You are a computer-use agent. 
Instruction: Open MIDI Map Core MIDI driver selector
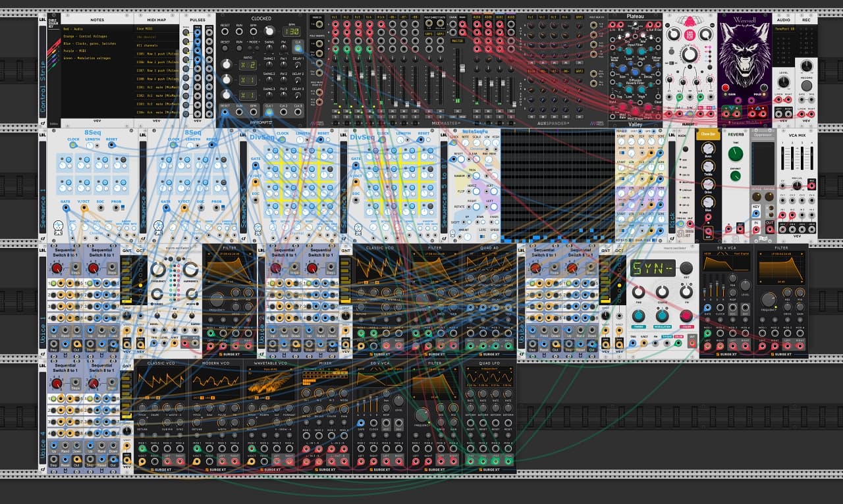(x=156, y=29)
